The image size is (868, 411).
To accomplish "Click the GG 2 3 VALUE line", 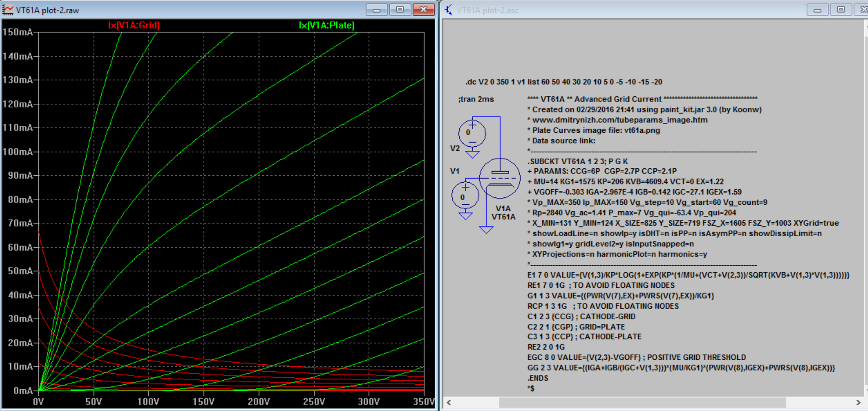I will [681, 368].
